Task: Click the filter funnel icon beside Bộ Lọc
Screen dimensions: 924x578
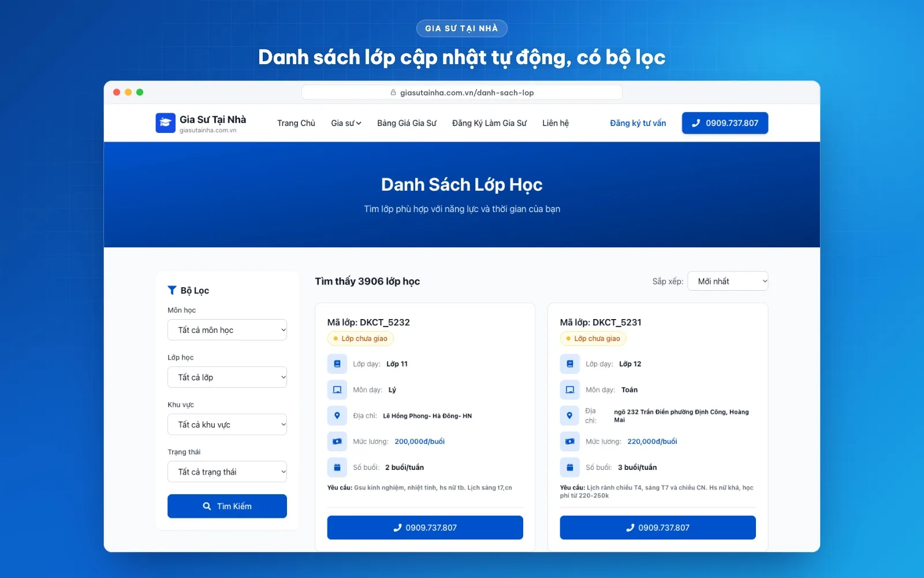Action: pos(172,290)
